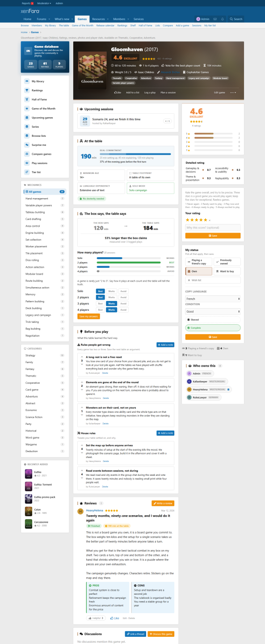Open the Services nav tab

pyautogui.click(x=139, y=19)
